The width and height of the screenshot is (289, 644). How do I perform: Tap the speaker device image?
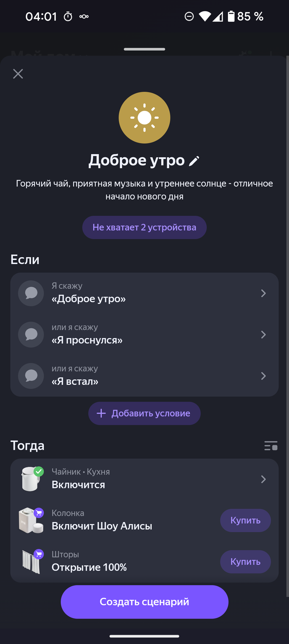(31, 520)
